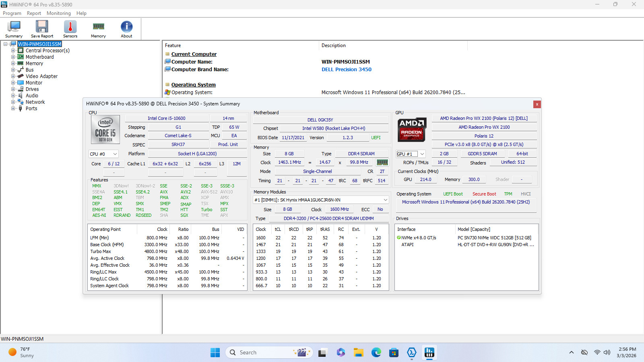Click the Audio speaker tree icon
Image resolution: width=644 pixels, height=362 pixels.
(x=21, y=96)
